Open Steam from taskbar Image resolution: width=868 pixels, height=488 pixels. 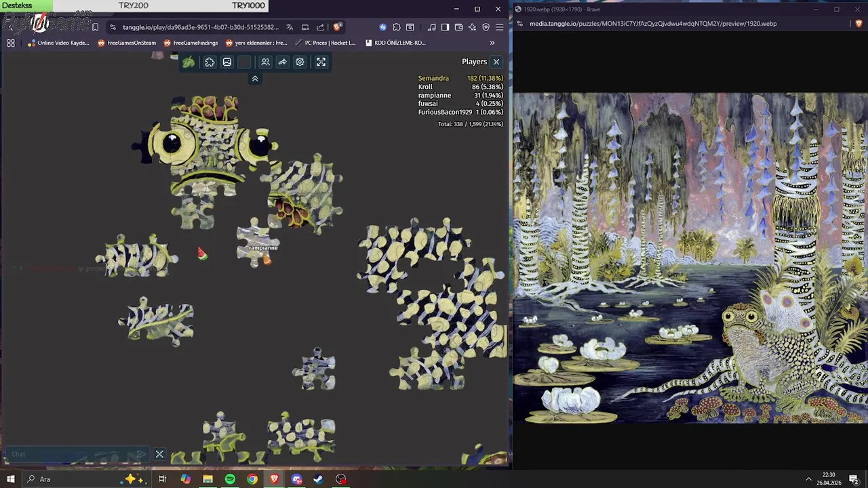319,479
